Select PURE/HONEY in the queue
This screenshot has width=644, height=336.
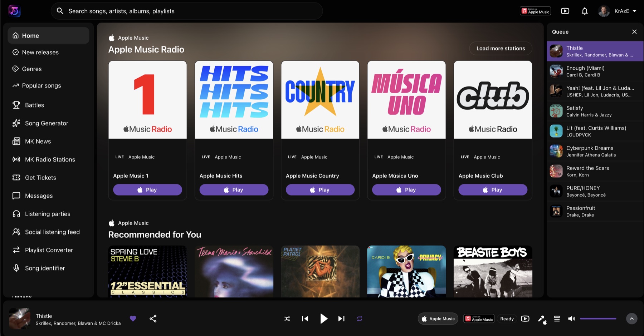pos(595,191)
